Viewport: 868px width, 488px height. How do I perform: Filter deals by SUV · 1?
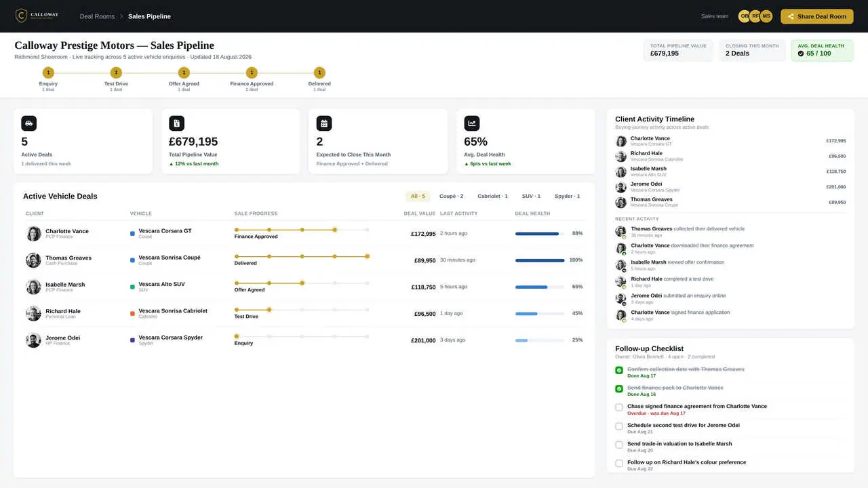[531, 197]
